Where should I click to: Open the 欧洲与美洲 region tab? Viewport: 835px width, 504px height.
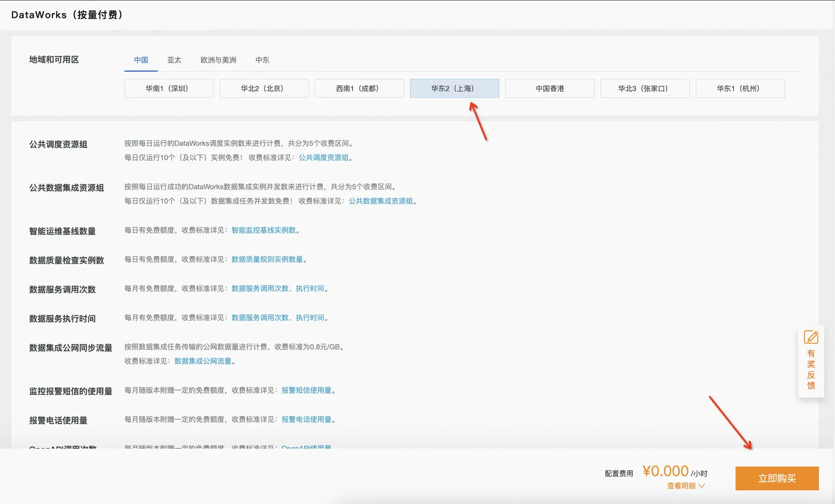coord(218,60)
